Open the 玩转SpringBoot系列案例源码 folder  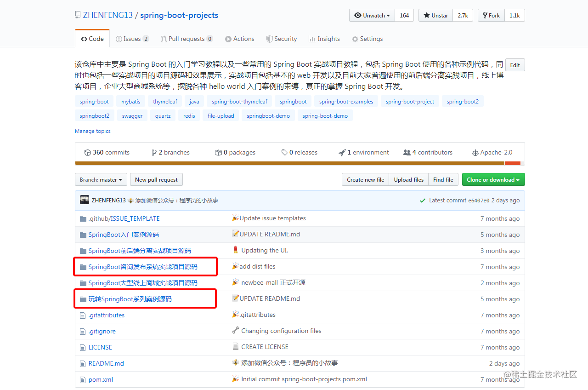(130, 299)
